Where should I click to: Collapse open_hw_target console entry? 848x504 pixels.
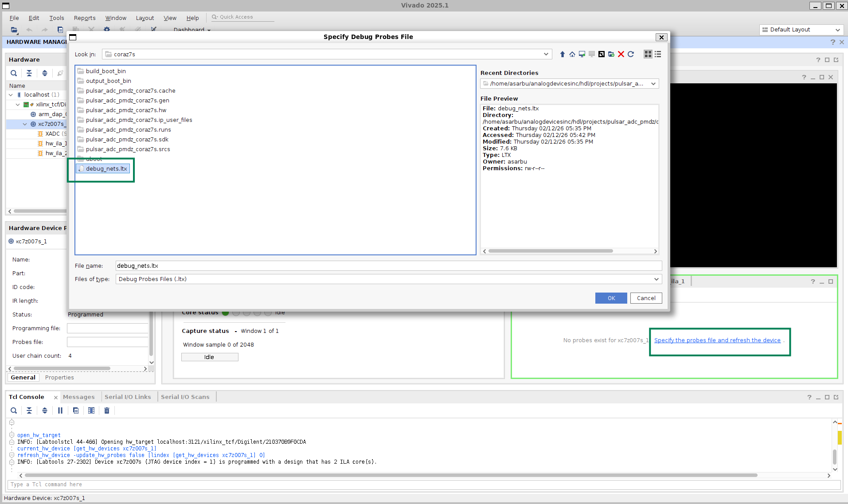click(x=12, y=435)
